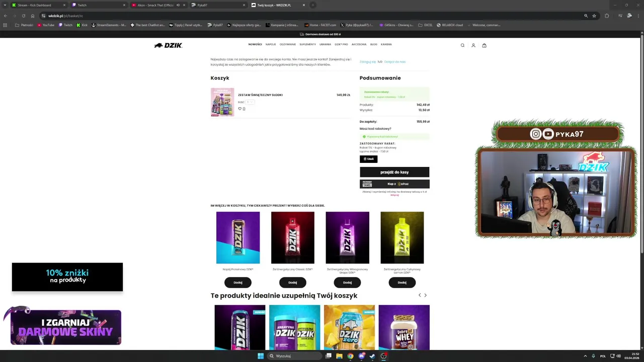Open EXCEL bookmarks folder

426,25
